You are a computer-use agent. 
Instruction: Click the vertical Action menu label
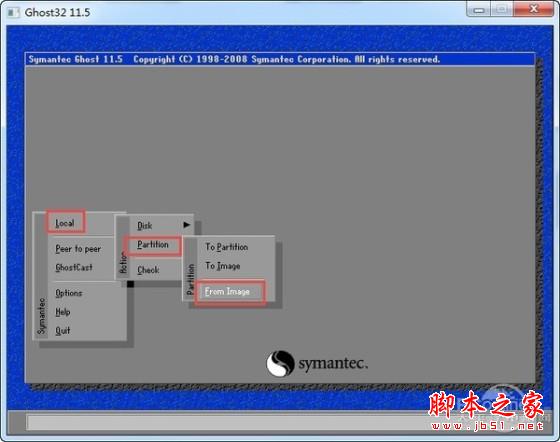tap(124, 262)
